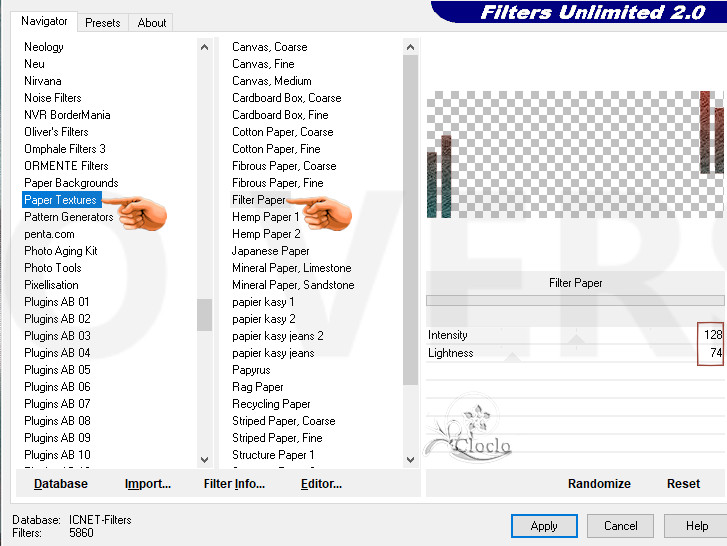Viewport: 727px width, 546px height.
Task: Open Filter Info... dialog
Action: pyautogui.click(x=234, y=484)
